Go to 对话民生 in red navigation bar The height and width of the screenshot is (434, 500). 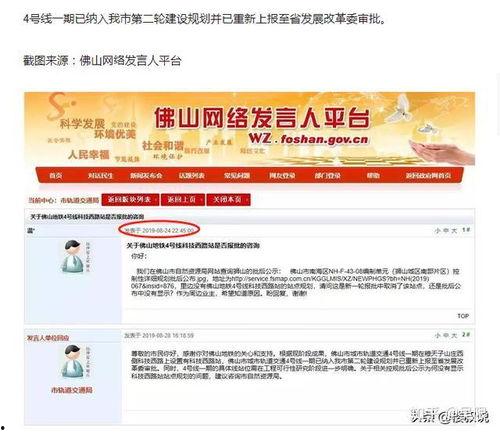click(100, 175)
